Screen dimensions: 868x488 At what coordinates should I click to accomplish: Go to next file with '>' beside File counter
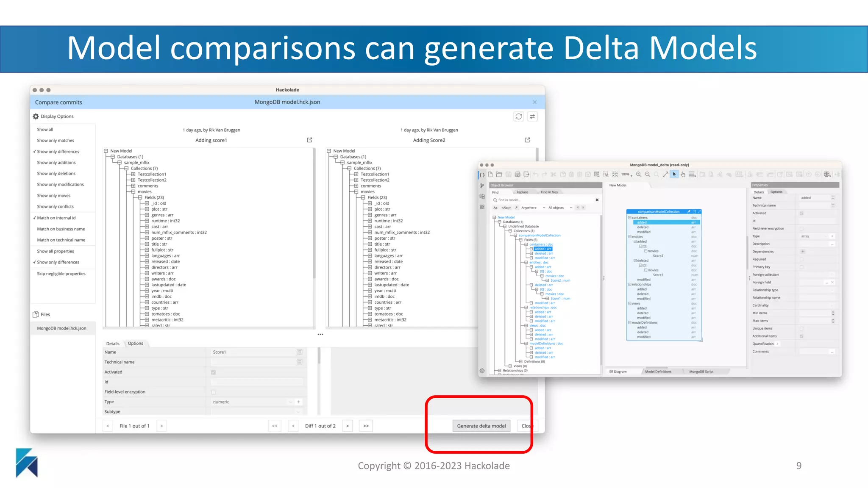click(161, 426)
